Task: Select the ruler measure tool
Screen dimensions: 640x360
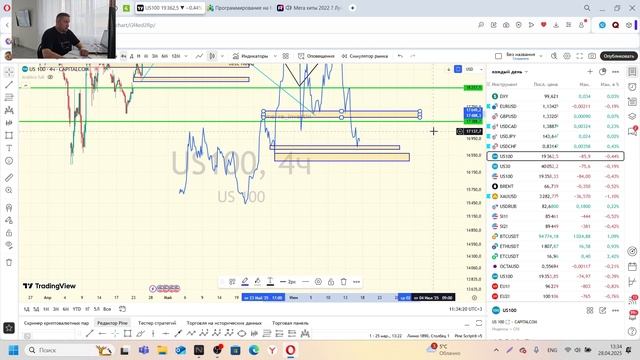Action: coord(9,178)
